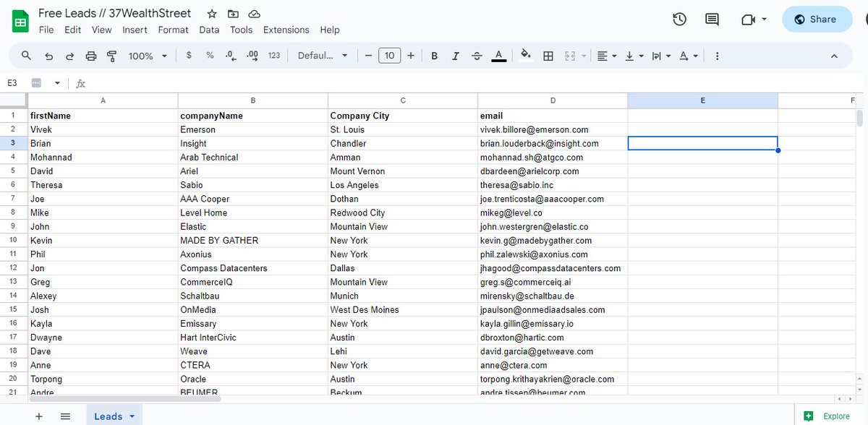Screen dimensions: 868x425
Task: Collapse the menus with chevron
Action: point(834,56)
